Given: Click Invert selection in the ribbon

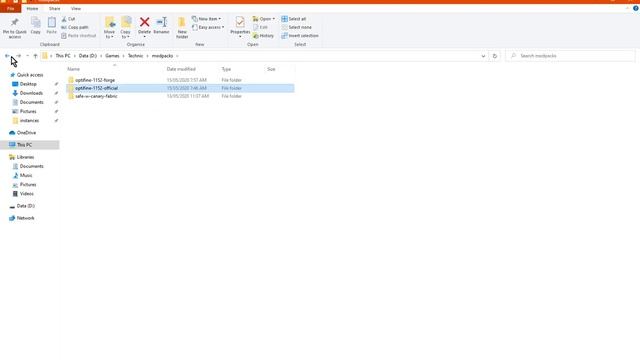Looking at the screenshot, I should pos(300,36).
